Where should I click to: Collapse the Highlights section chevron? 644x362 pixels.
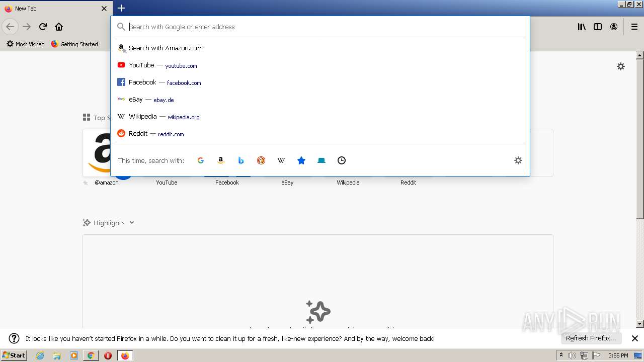(x=131, y=223)
